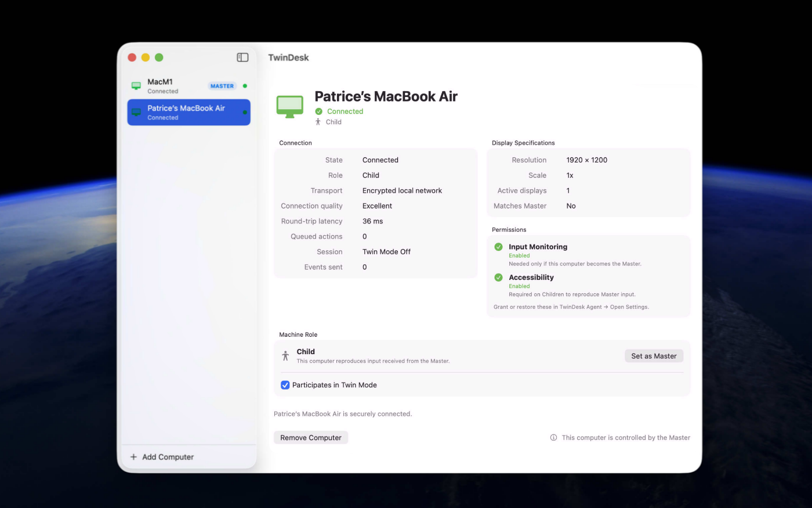Click the Transport label in Connection table

tap(327, 190)
